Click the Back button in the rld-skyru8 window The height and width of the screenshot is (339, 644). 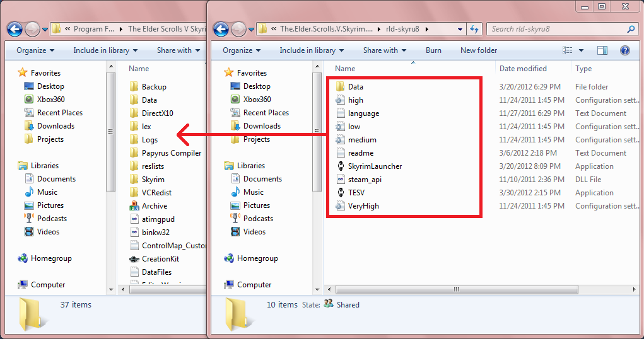pyautogui.click(x=221, y=29)
